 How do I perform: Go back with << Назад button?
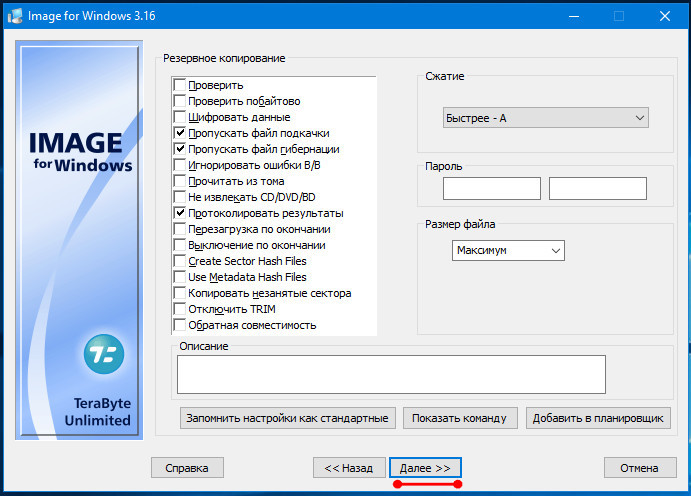tap(349, 468)
